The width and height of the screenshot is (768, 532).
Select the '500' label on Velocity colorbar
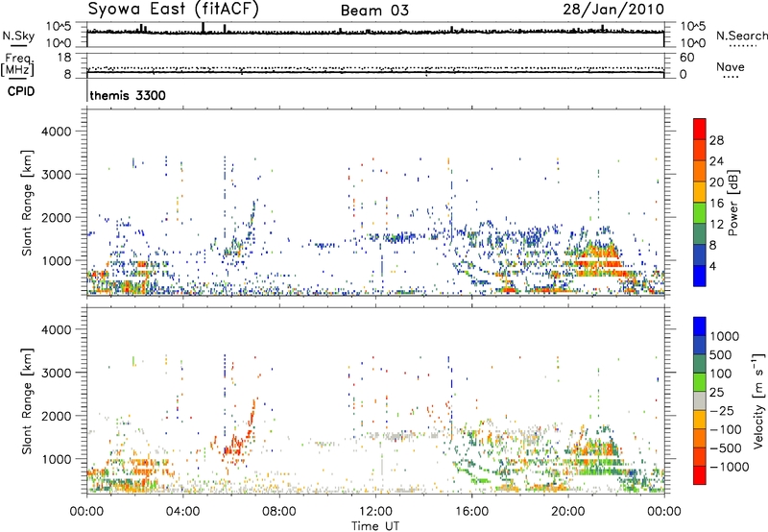tap(721, 354)
